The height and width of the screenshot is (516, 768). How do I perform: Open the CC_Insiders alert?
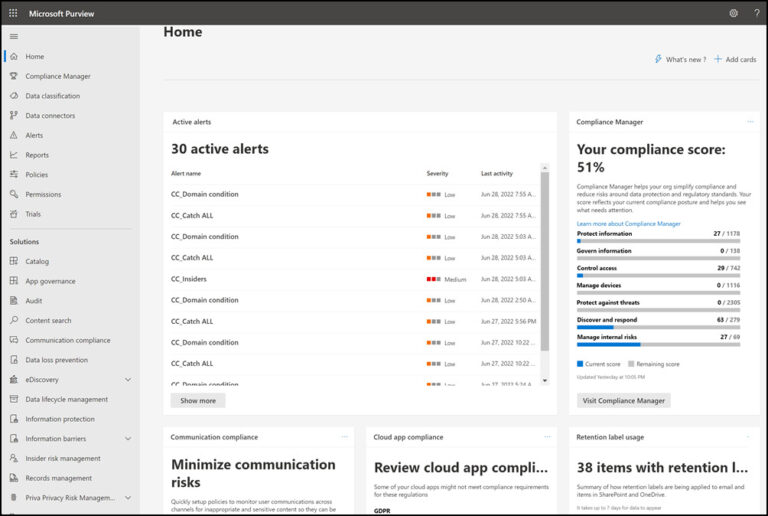189,279
